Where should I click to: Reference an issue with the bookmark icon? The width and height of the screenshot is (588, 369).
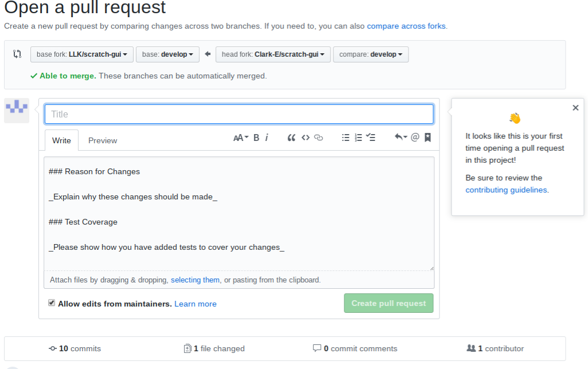click(428, 138)
